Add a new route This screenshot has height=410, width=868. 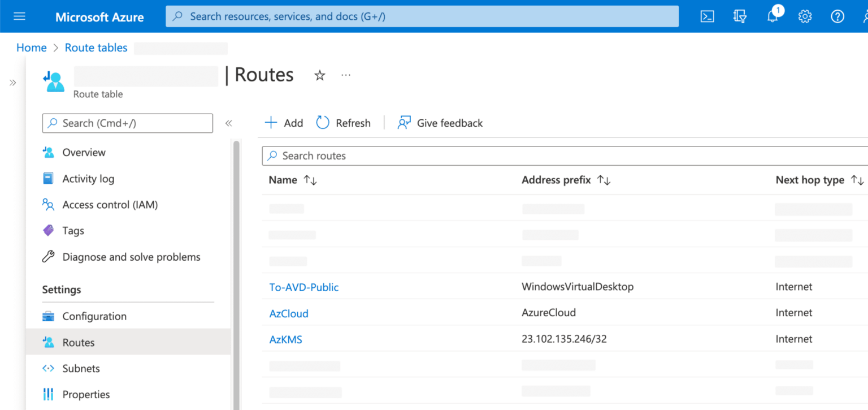tap(284, 123)
